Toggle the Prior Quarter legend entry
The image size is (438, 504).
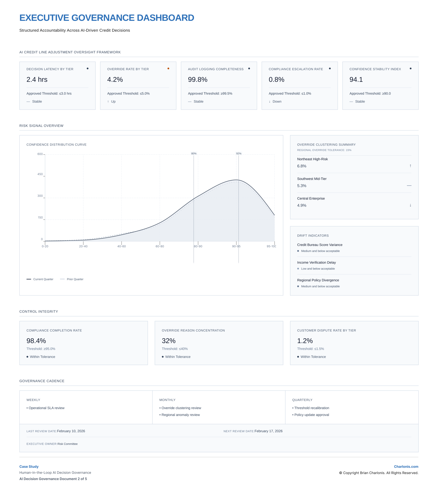pyautogui.click(x=75, y=279)
